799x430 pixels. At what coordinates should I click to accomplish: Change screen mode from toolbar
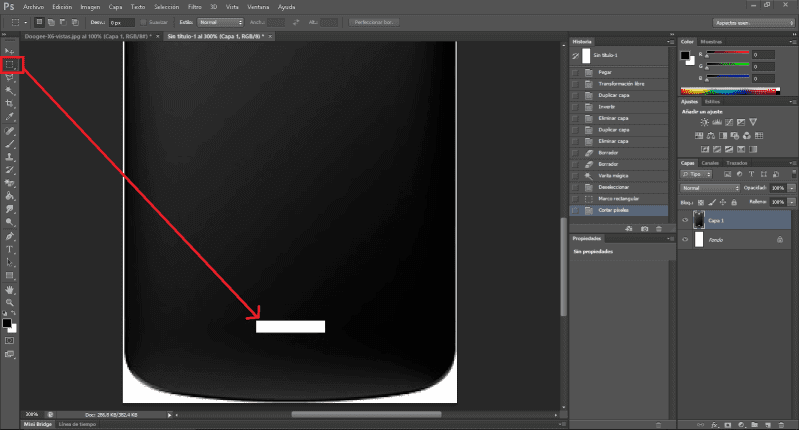tap(9, 354)
